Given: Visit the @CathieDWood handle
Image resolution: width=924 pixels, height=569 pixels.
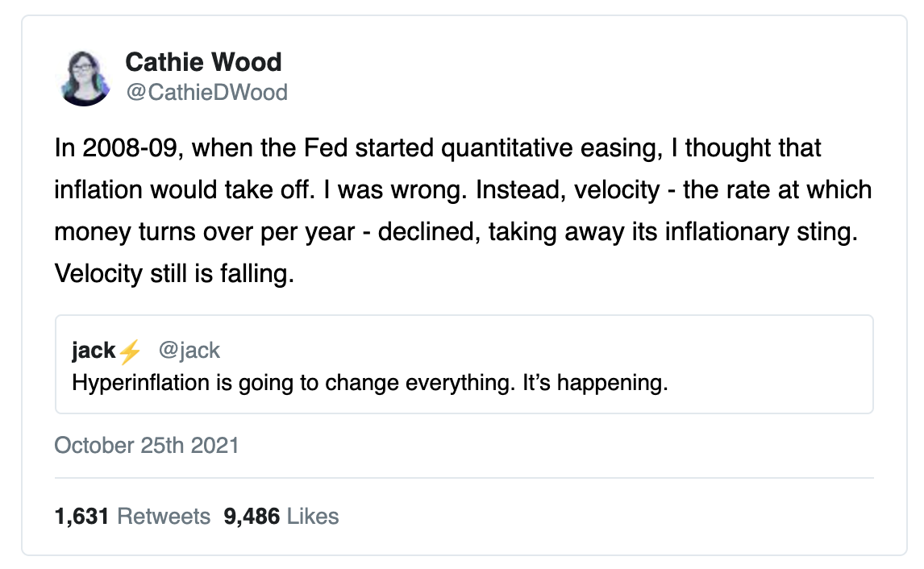Looking at the screenshot, I should coord(207,93).
